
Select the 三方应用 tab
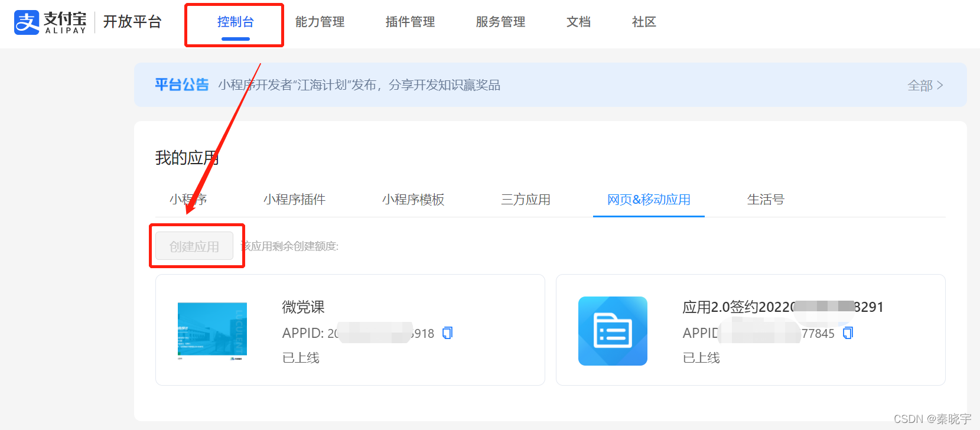pyautogui.click(x=526, y=200)
